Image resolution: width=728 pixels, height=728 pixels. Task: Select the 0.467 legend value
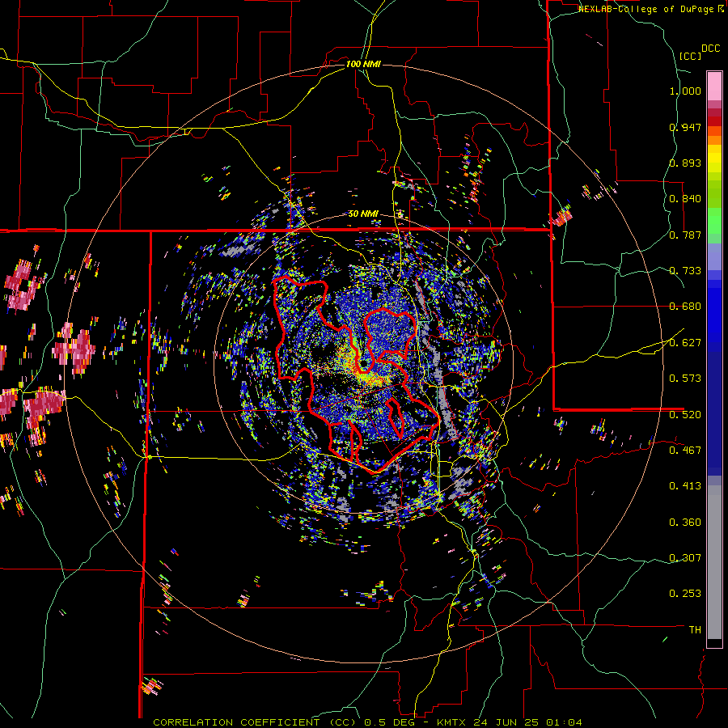[685, 450]
